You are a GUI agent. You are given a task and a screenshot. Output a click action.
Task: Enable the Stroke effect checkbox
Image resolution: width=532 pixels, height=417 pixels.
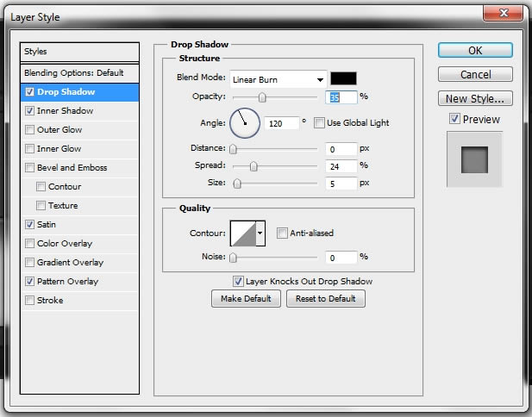click(x=29, y=301)
